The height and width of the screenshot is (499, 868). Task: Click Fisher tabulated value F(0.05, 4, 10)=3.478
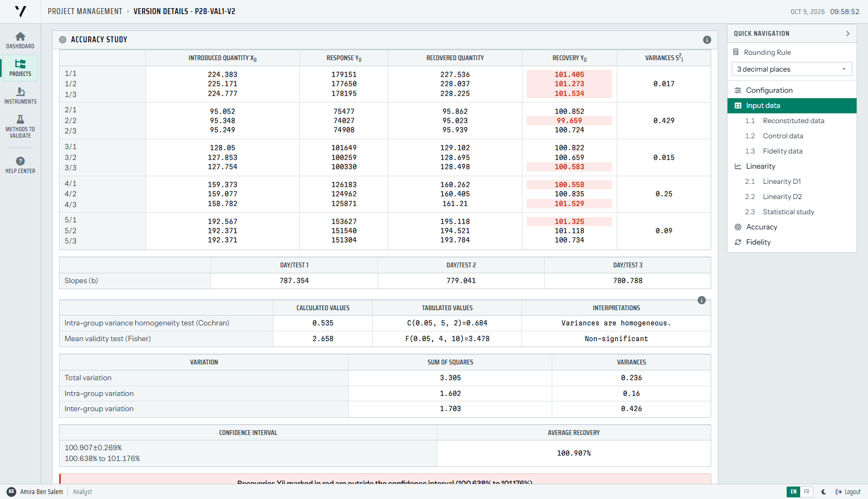coord(447,338)
